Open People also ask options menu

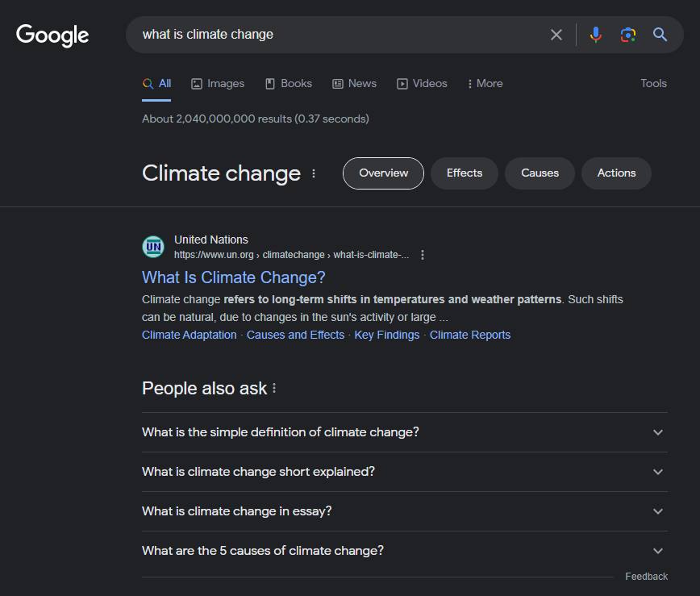point(274,388)
